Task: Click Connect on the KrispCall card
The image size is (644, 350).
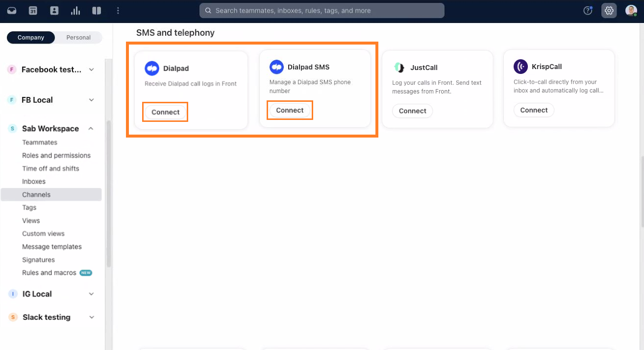Action: [x=534, y=110]
